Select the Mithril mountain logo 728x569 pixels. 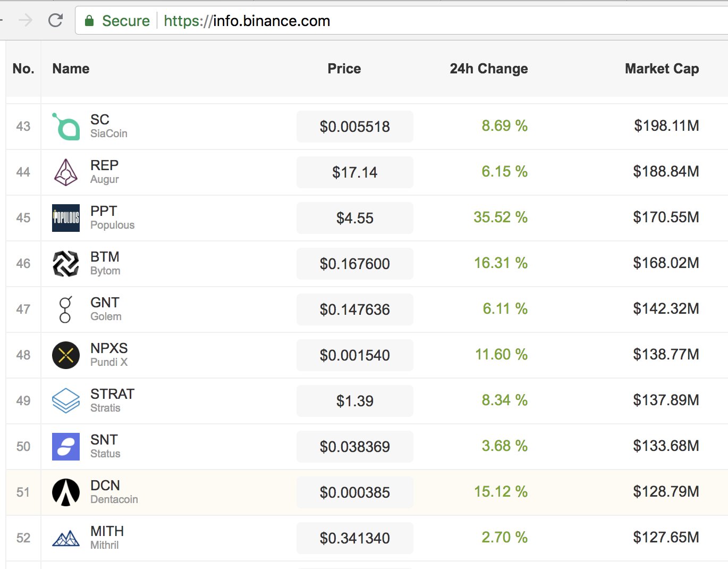click(65, 538)
